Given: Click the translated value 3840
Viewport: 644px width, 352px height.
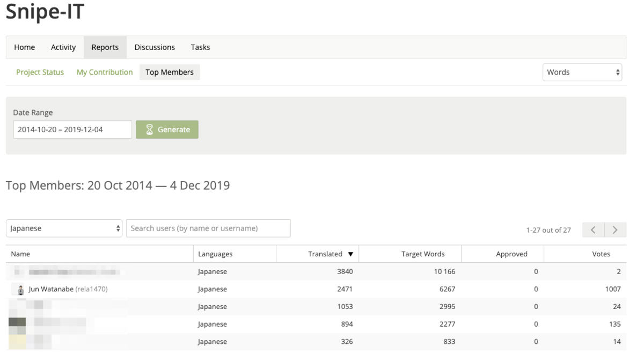Looking at the screenshot, I should point(345,272).
